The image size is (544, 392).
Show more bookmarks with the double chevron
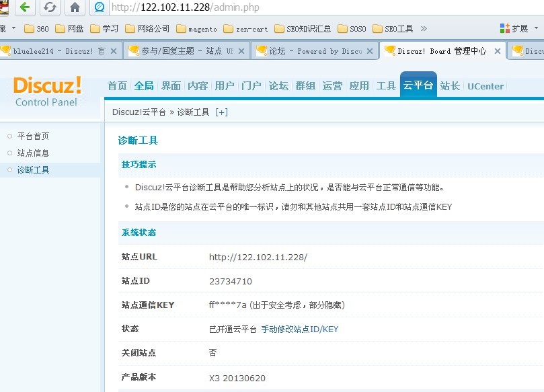(424, 28)
